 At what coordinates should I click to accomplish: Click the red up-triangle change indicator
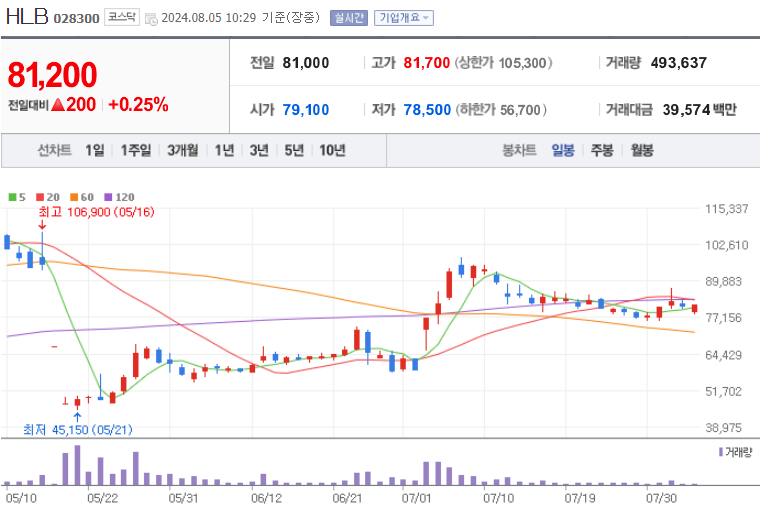[x=58, y=104]
